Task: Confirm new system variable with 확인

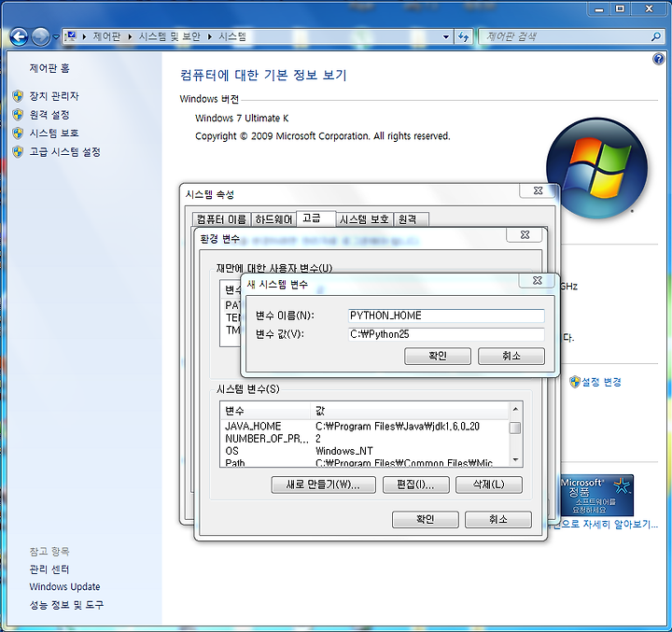Action: click(438, 356)
